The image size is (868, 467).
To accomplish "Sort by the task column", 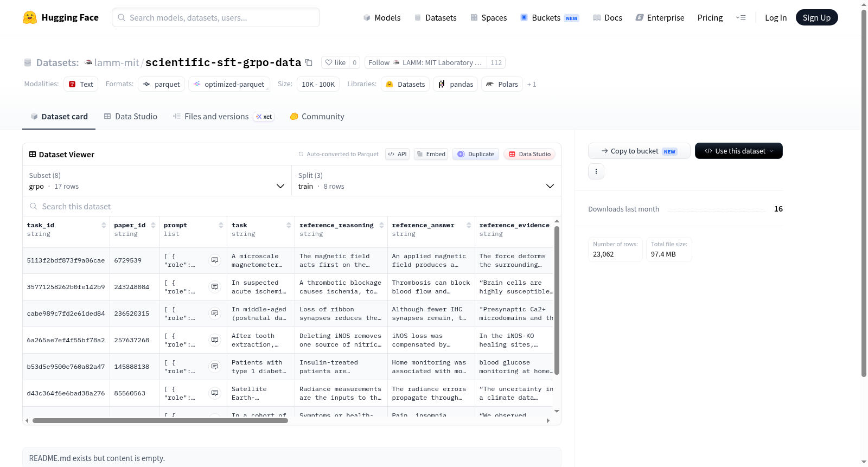I will tap(289, 225).
